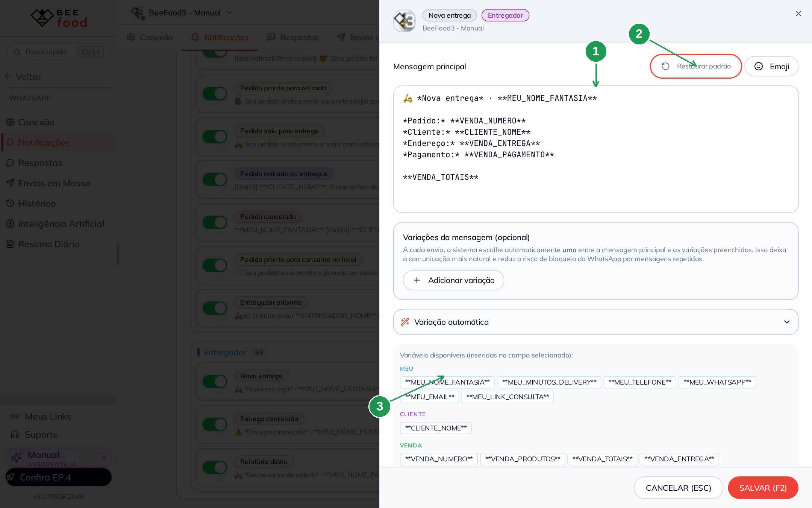The image size is (812, 508).
Task: Click the send icon in Envios top tab
Action: (x=341, y=37)
